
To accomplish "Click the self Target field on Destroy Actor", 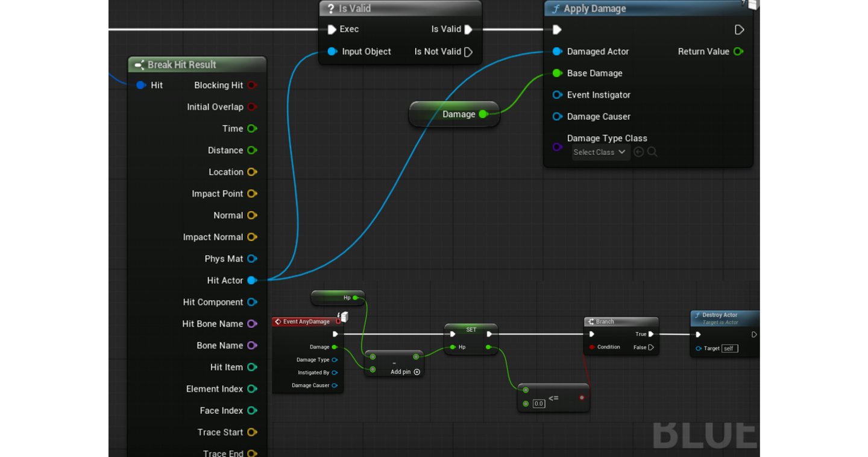I will click(729, 348).
